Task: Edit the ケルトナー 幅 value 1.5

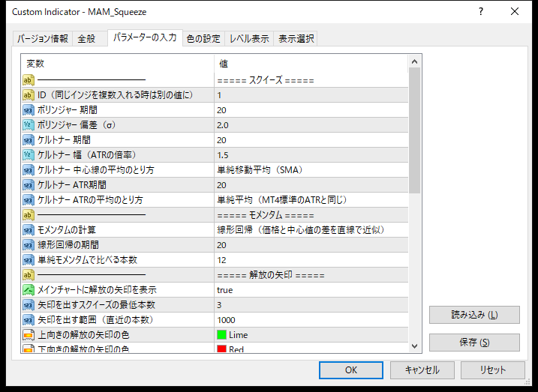Action: [311, 155]
